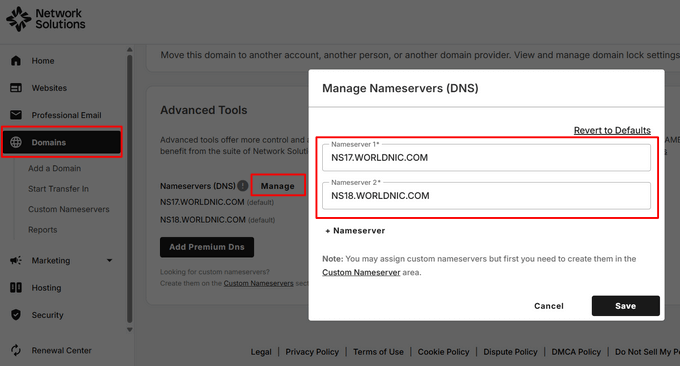Open the DMCA Policy footer link

pyautogui.click(x=576, y=352)
